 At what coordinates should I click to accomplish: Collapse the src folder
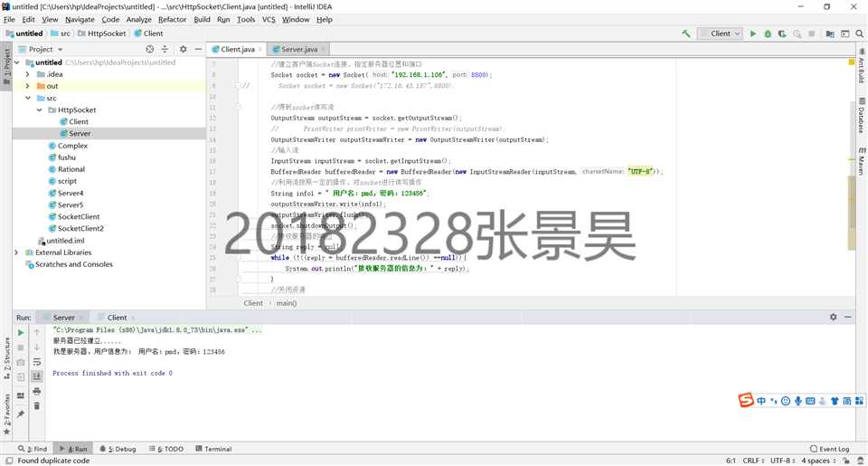[x=28, y=98]
